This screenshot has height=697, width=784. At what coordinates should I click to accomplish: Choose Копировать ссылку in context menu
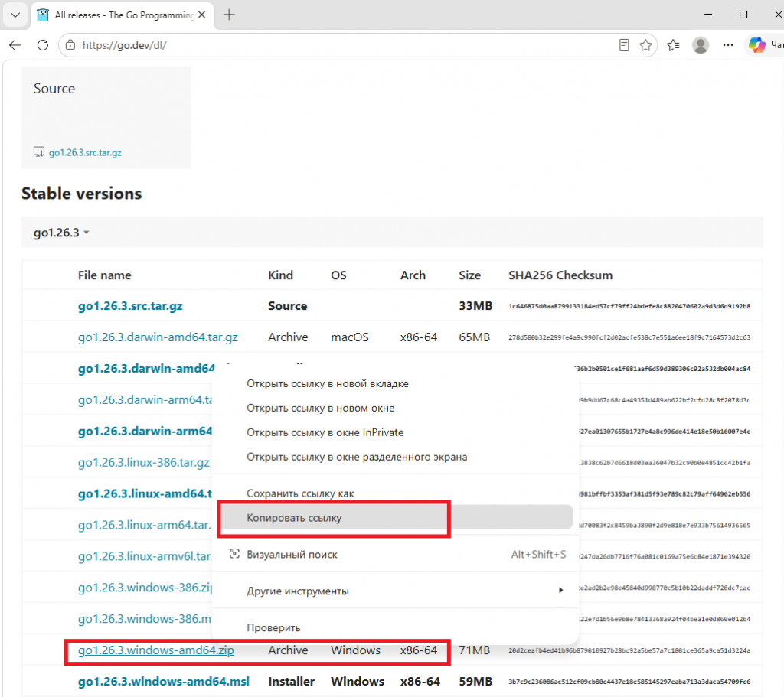point(395,518)
